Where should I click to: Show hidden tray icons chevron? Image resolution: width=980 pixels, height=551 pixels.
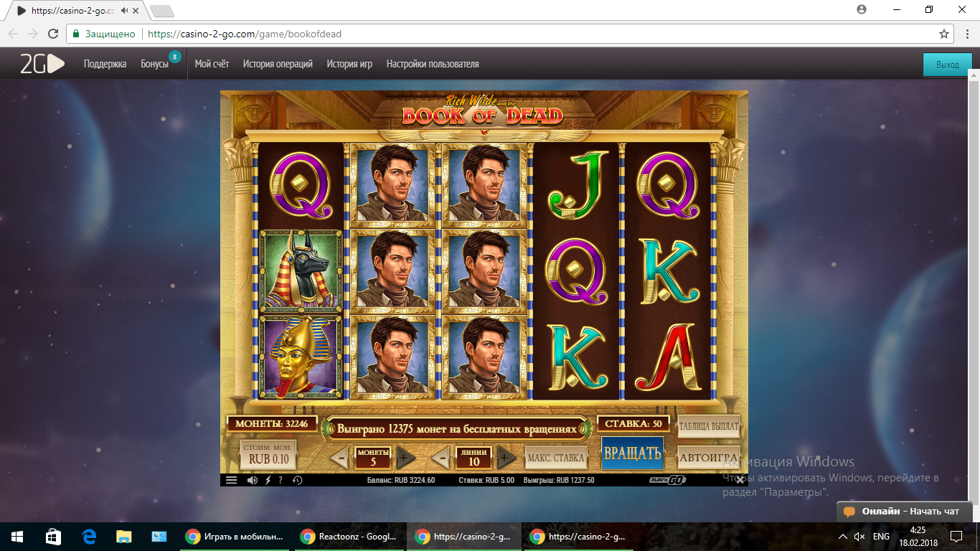(x=843, y=537)
